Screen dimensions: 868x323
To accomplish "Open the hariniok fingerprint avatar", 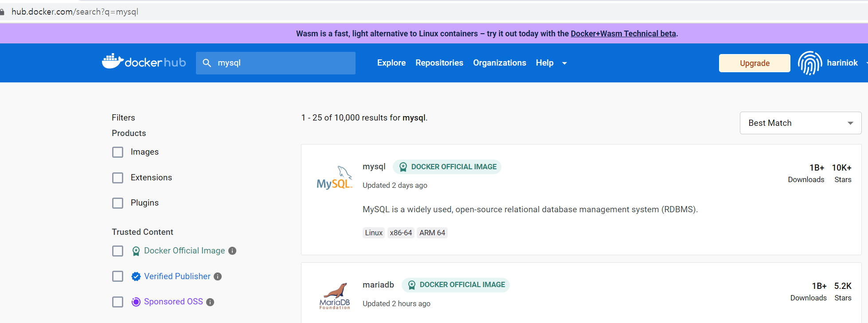I will click(x=810, y=63).
